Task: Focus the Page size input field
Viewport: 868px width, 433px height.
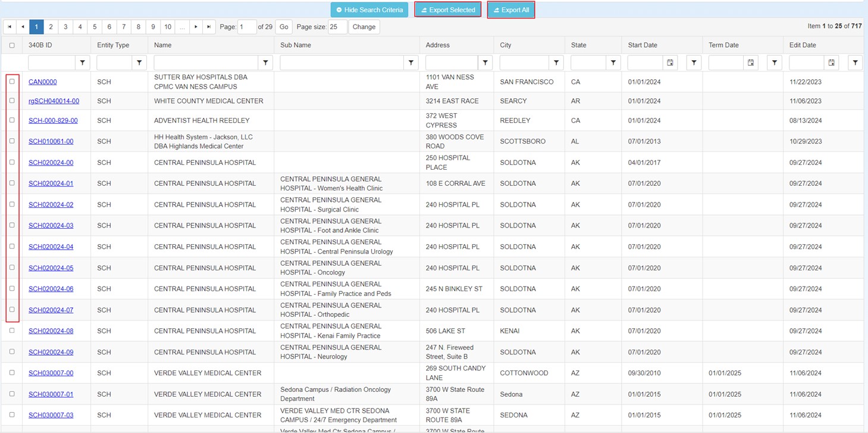Action: (x=337, y=27)
